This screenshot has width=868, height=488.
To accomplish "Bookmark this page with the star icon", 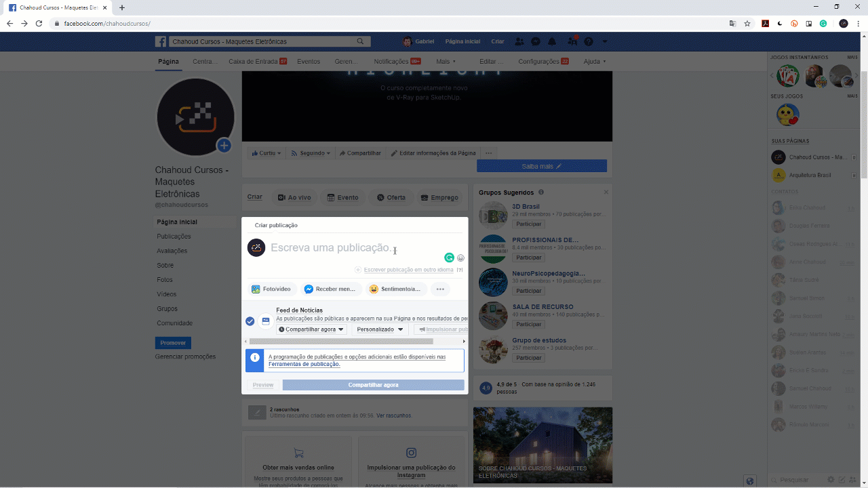I will 747,23.
